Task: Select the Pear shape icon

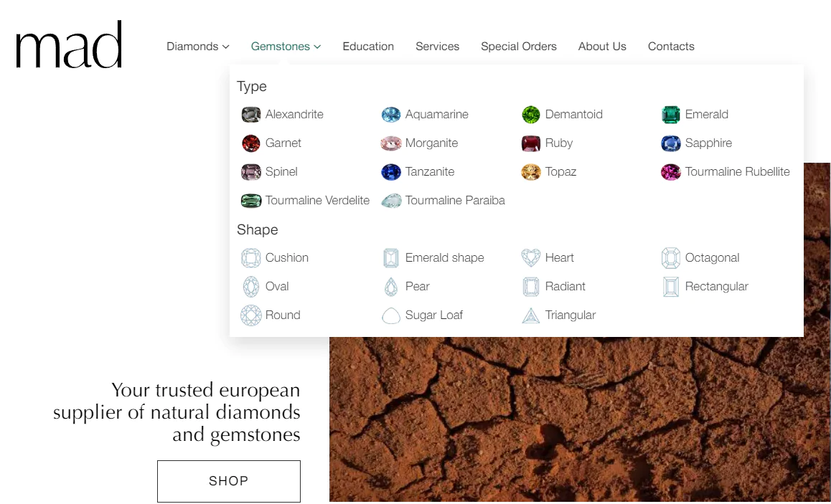Action: point(390,287)
